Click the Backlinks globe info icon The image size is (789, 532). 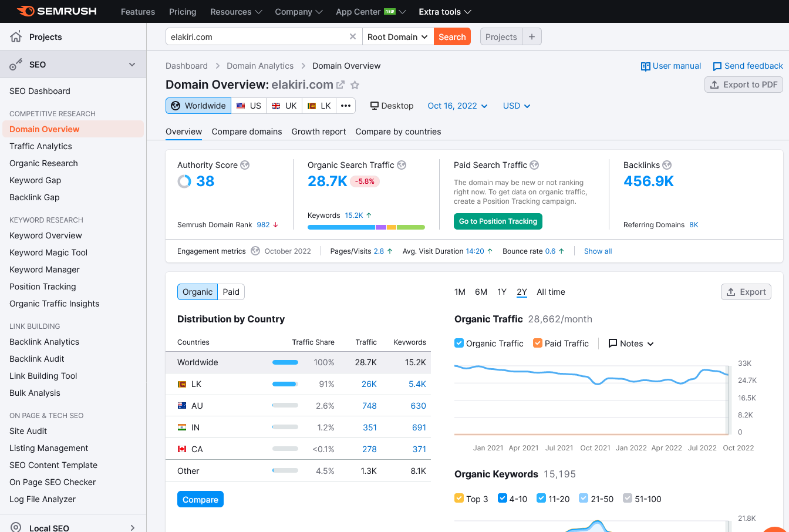tap(667, 165)
